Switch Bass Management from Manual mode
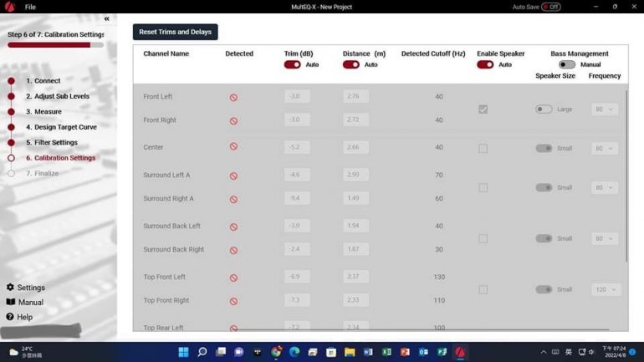644x362 pixels. coord(567,64)
